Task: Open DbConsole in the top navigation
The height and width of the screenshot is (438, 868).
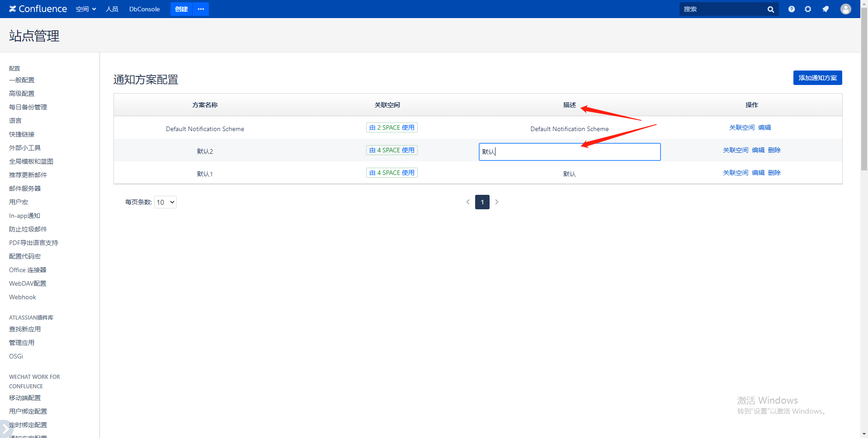Action: click(x=144, y=9)
